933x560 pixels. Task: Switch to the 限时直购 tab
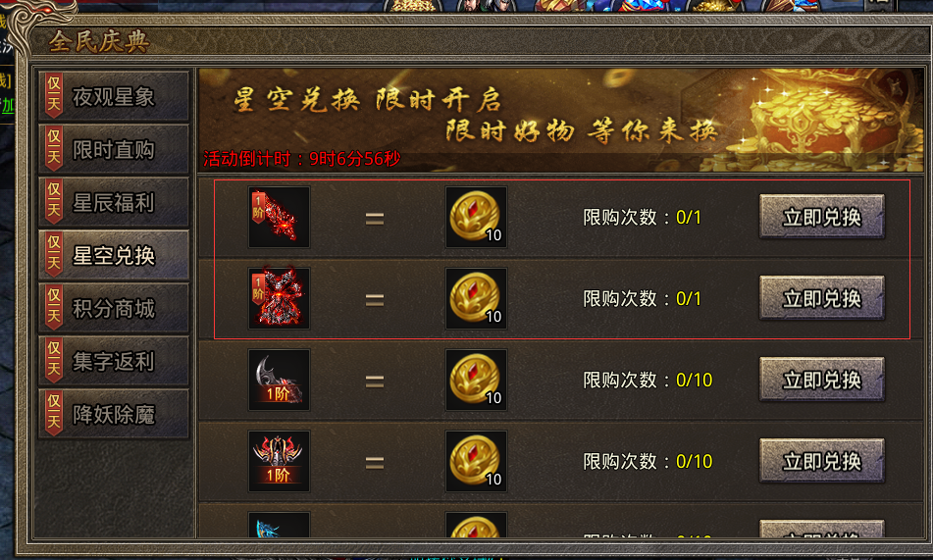(x=114, y=149)
